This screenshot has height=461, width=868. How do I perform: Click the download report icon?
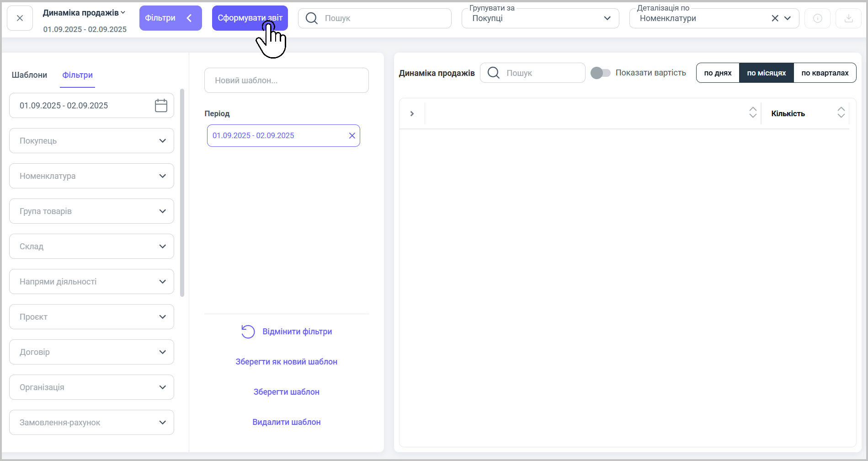[848, 18]
